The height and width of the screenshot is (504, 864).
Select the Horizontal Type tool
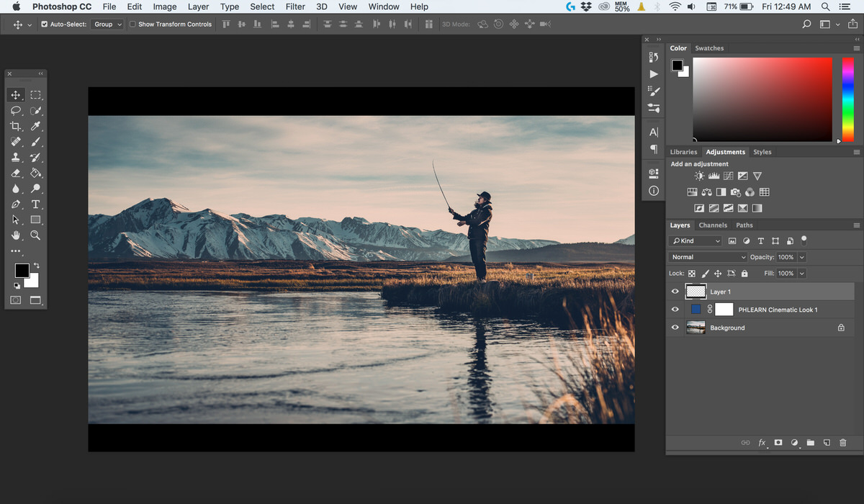(x=36, y=204)
